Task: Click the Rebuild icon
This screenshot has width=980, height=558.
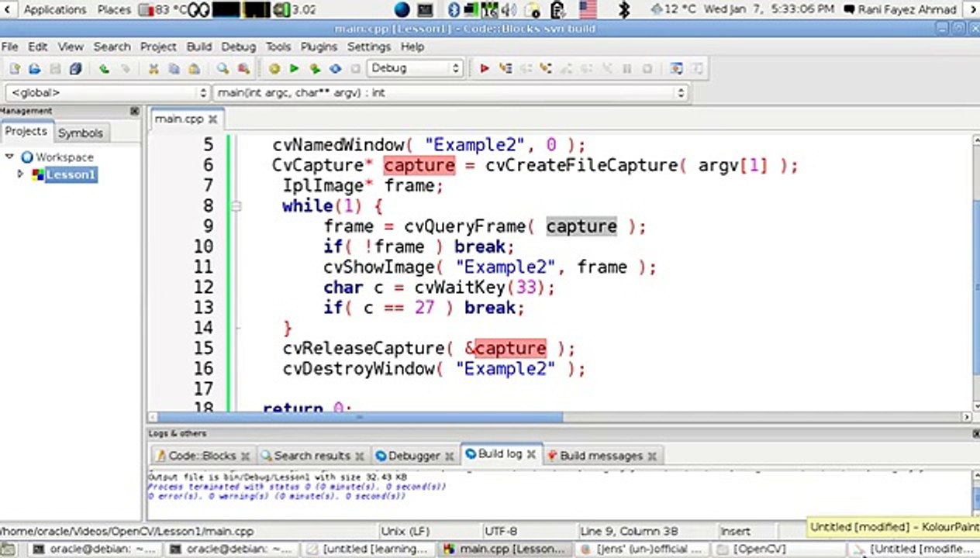Action: [335, 68]
